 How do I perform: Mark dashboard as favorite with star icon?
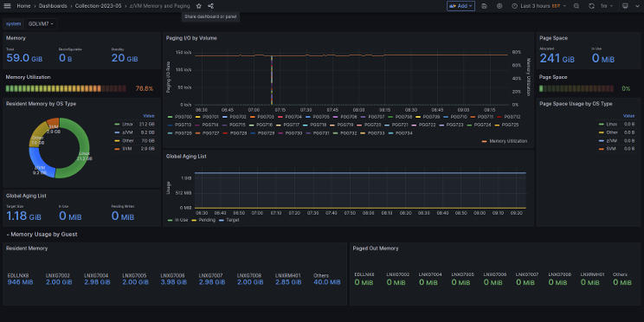coord(199,6)
